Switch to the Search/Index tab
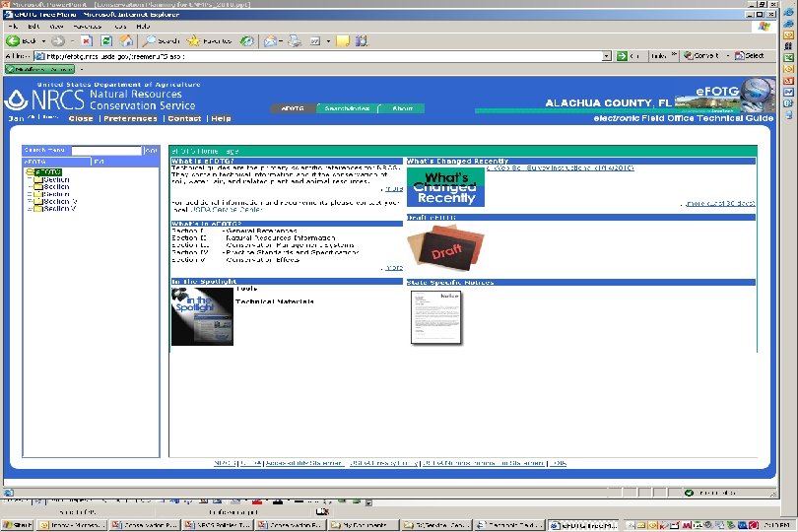Viewport: 798px width, 532px height. coord(347,108)
